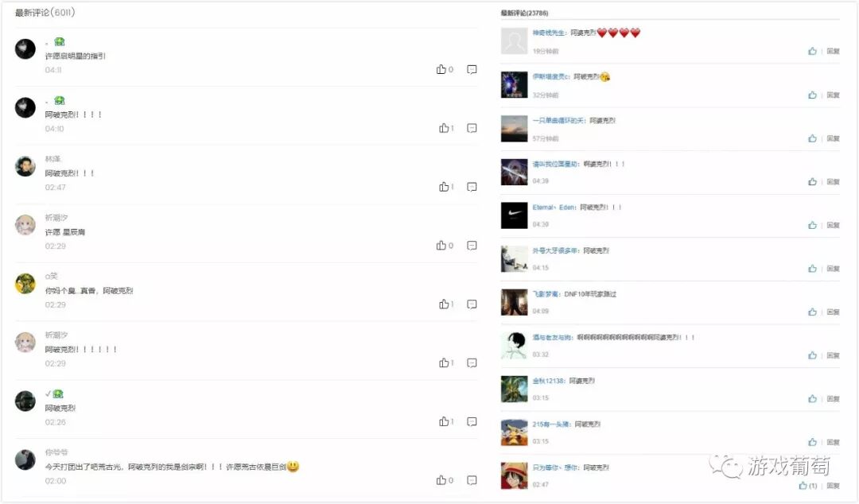This screenshot has height=504, width=859.
Task: Open 金秋12138 user profile link
Action: tap(548, 381)
